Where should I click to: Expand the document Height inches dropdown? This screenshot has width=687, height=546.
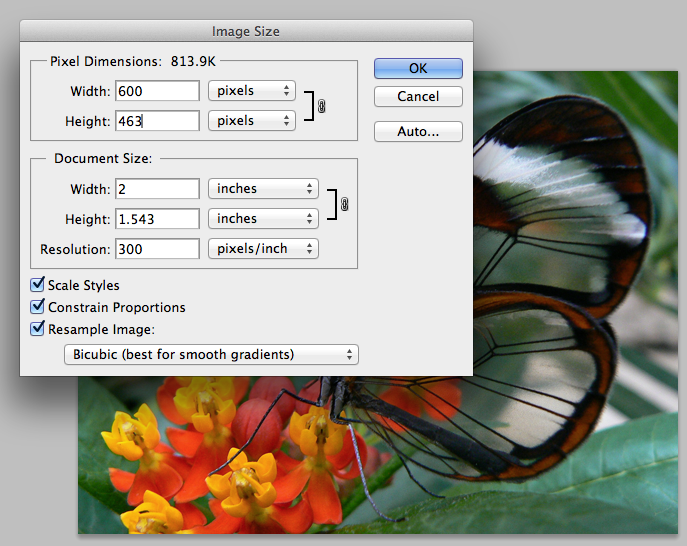coord(263,219)
